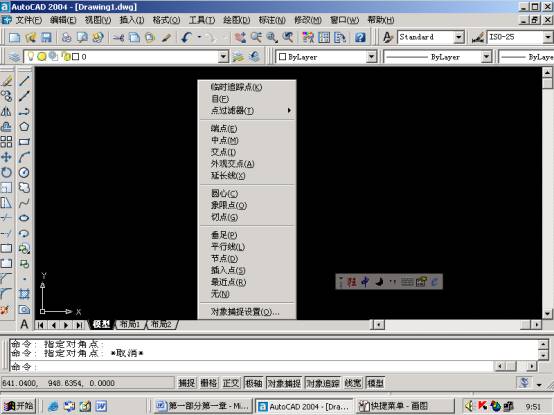
Task: Select the Move tool
Action: [6, 157]
